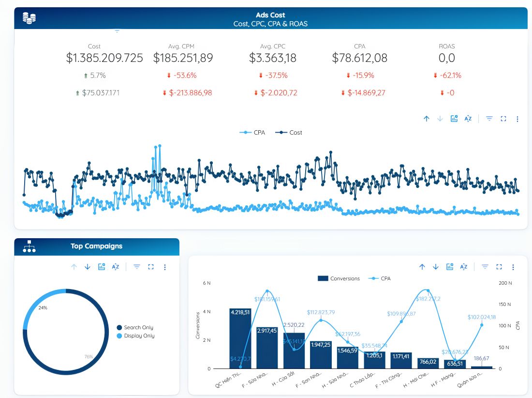This screenshot has height=398, width=532.
Task: Switch the Conversions bar chart to fullscreen
Action: click(499, 267)
